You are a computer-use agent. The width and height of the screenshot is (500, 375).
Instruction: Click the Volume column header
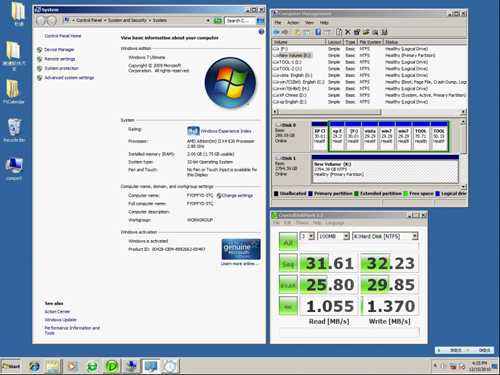[299, 42]
